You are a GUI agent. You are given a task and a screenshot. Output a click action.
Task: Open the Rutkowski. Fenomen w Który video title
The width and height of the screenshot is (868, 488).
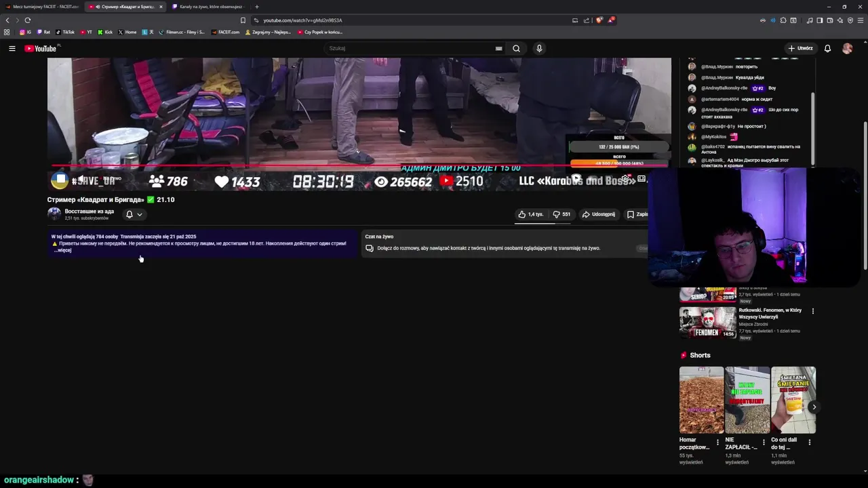pos(770,314)
